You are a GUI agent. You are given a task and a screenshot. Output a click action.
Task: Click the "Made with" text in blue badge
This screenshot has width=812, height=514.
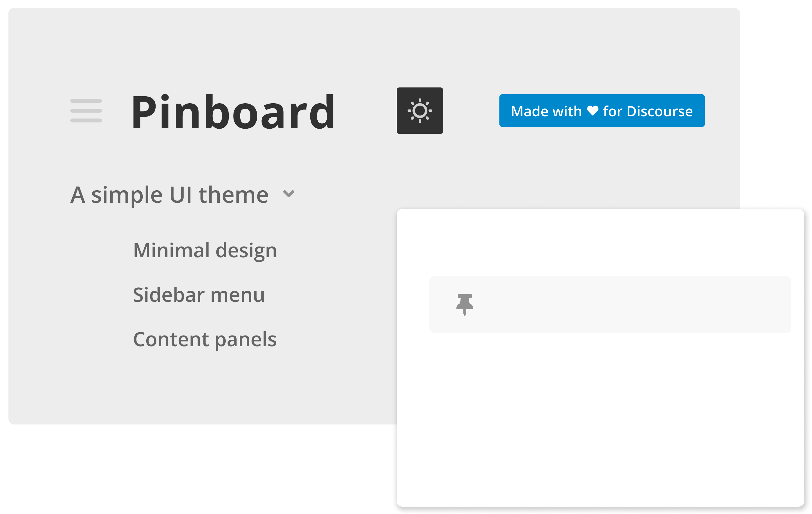pyautogui.click(x=546, y=111)
